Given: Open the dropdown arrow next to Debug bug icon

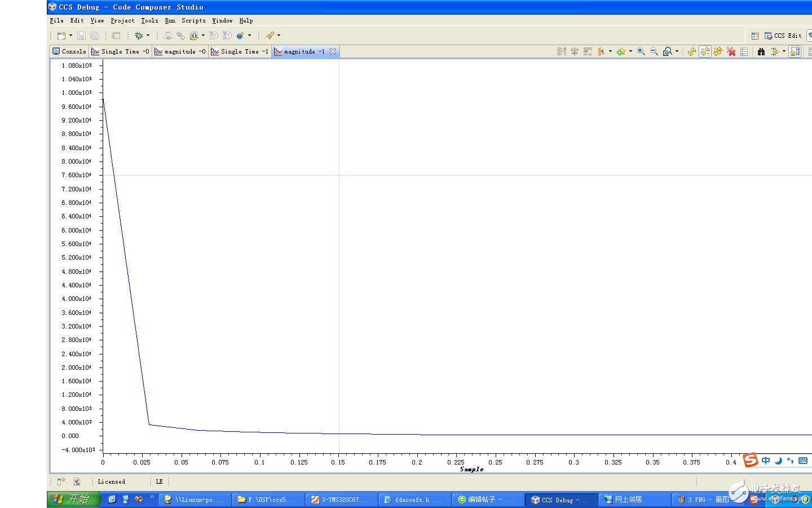Looking at the screenshot, I should (148, 36).
